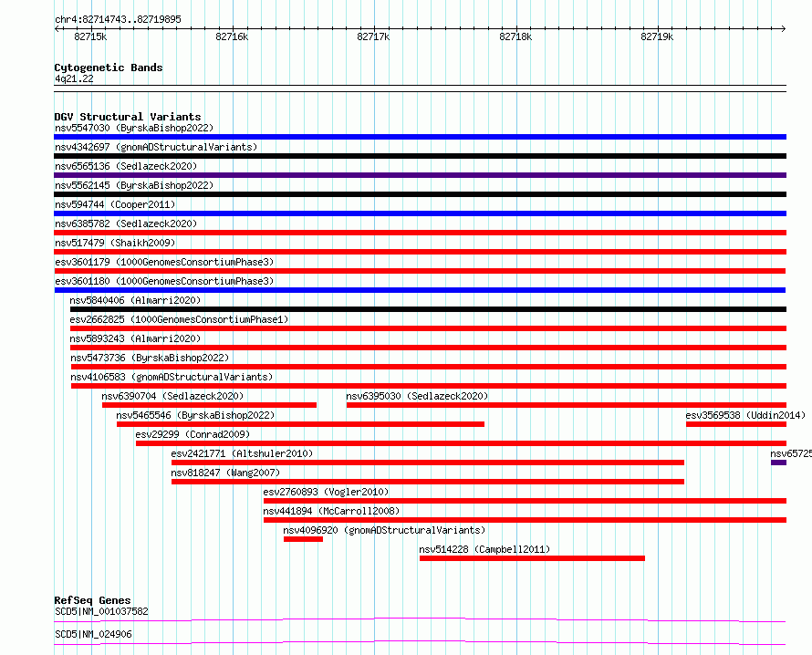This screenshot has width=812, height=655.
Task: Click the blue bar under nsv594744
Action: 420,213
